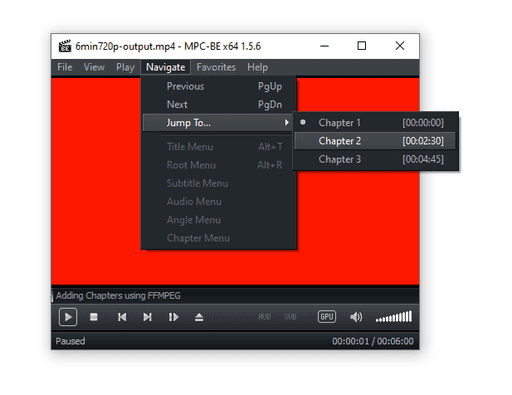Click the SUB subtitle track button
Image resolution: width=512 pixels, height=395 pixels.
(x=290, y=317)
